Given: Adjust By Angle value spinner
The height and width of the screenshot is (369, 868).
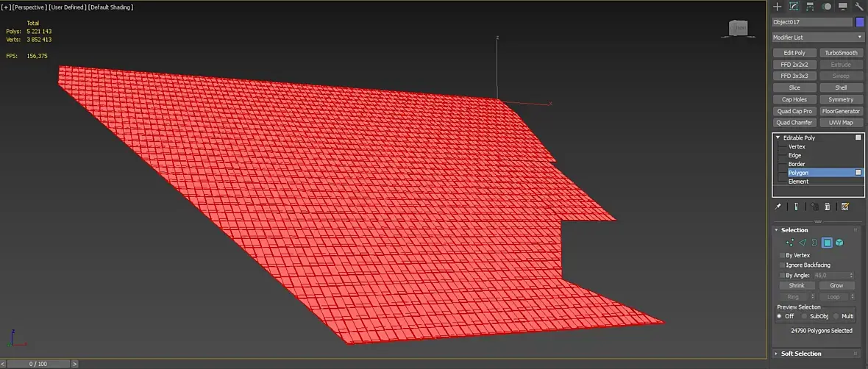Looking at the screenshot, I should (x=851, y=275).
